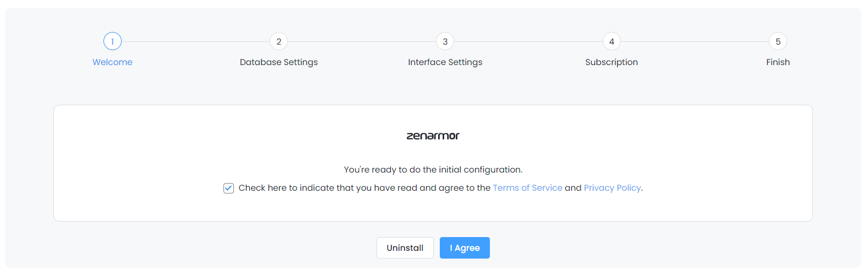Open the Terms of Service link

527,188
